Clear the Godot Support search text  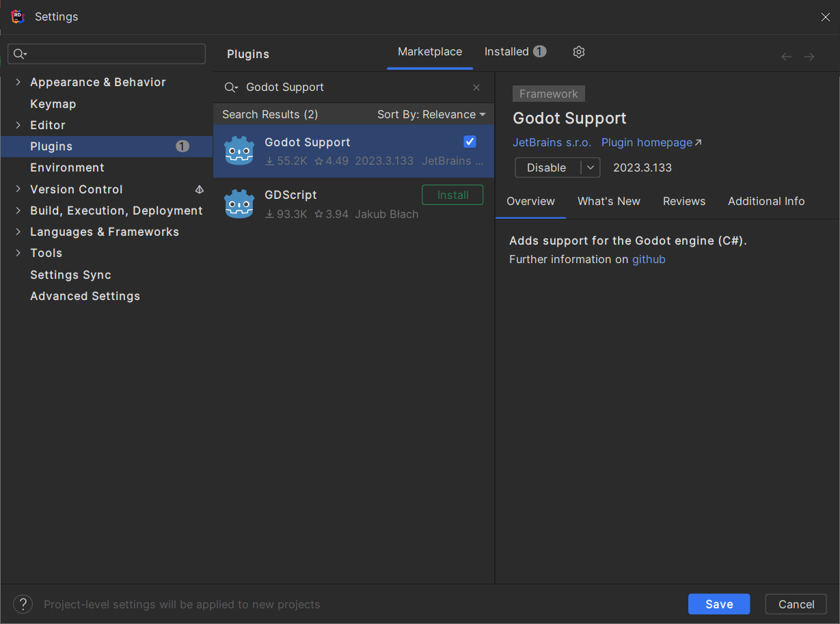(476, 87)
